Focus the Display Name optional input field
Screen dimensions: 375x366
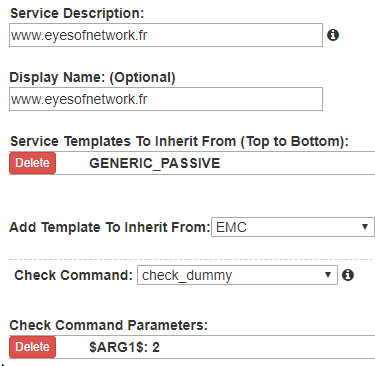tap(166, 99)
